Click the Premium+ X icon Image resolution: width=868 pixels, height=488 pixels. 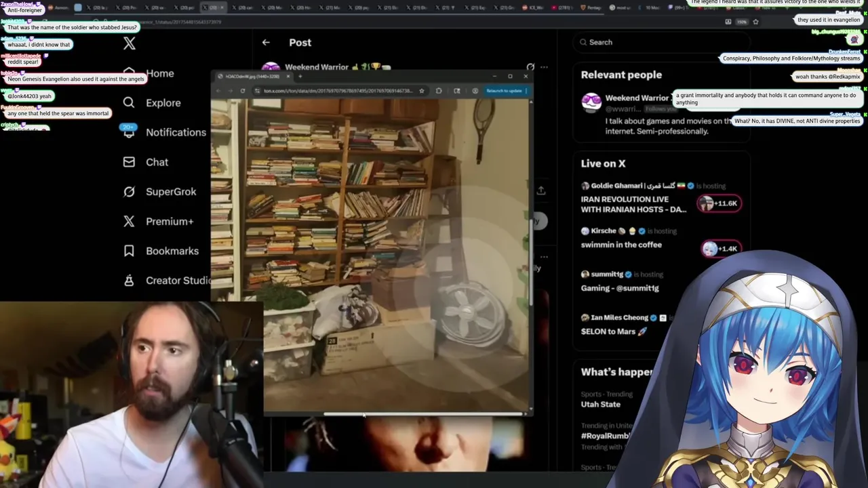coord(129,221)
